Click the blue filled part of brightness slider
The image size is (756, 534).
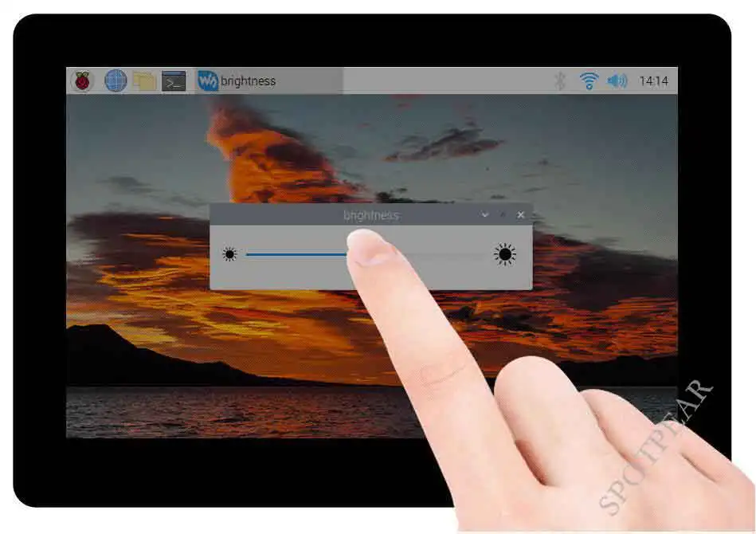click(295, 254)
